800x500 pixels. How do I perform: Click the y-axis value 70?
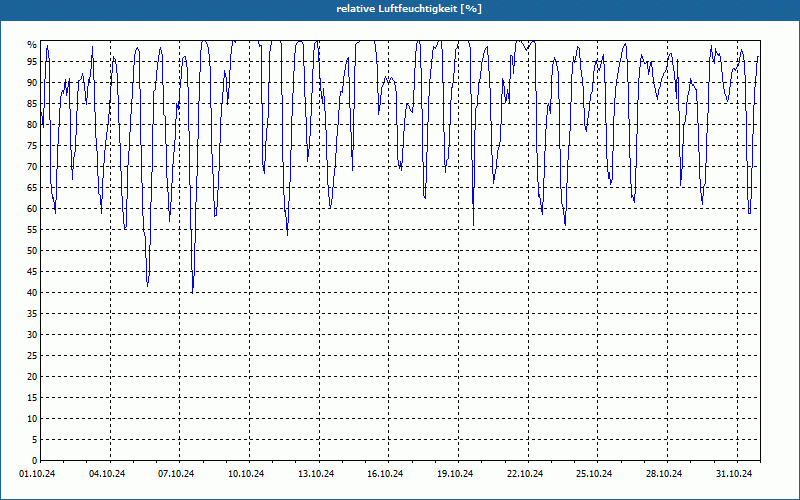pos(32,166)
